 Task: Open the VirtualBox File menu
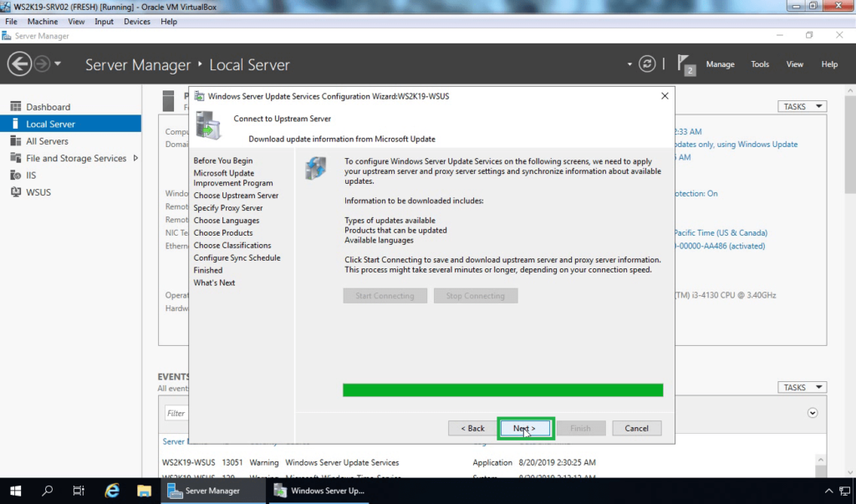pyautogui.click(x=11, y=21)
